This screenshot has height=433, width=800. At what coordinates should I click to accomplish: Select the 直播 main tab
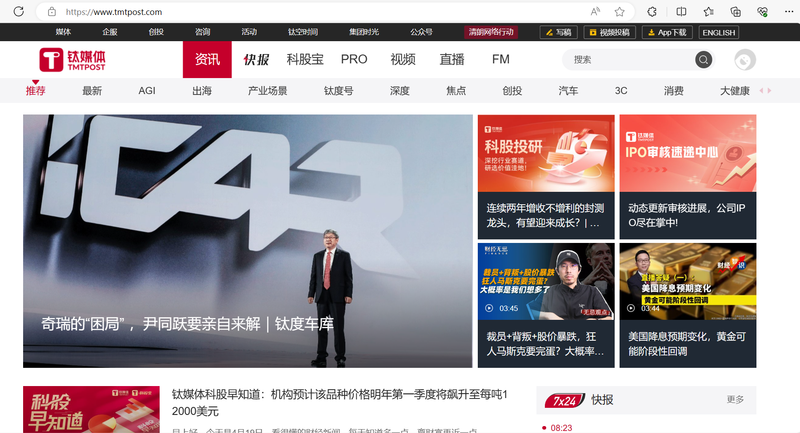point(452,60)
